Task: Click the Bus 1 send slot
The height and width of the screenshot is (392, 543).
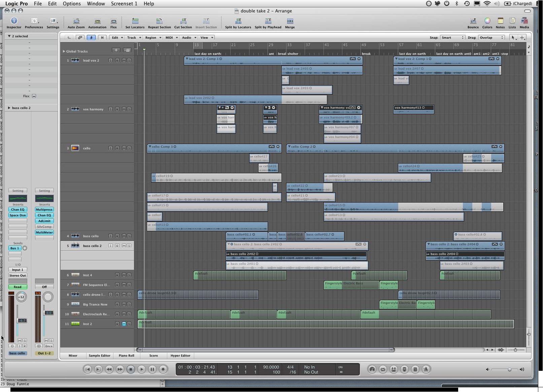Action: pos(14,248)
